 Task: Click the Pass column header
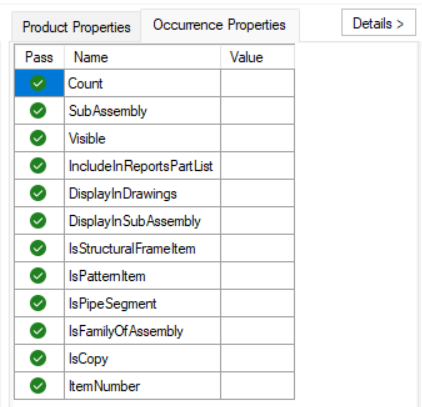pyautogui.click(x=39, y=57)
